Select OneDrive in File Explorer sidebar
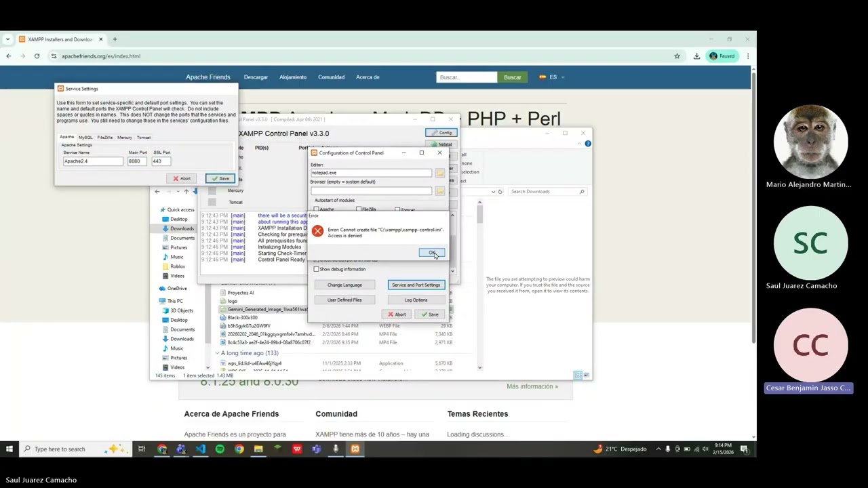Viewport: 868px width, 488px height. pyautogui.click(x=176, y=289)
